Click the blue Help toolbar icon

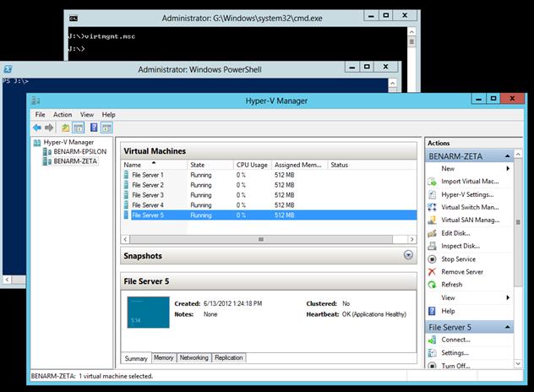pos(94,128)
